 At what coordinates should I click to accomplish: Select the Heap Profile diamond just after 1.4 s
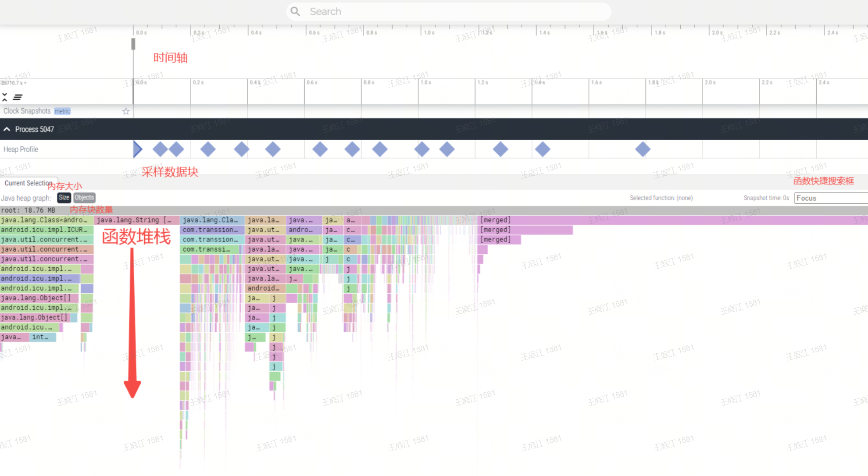543,149
